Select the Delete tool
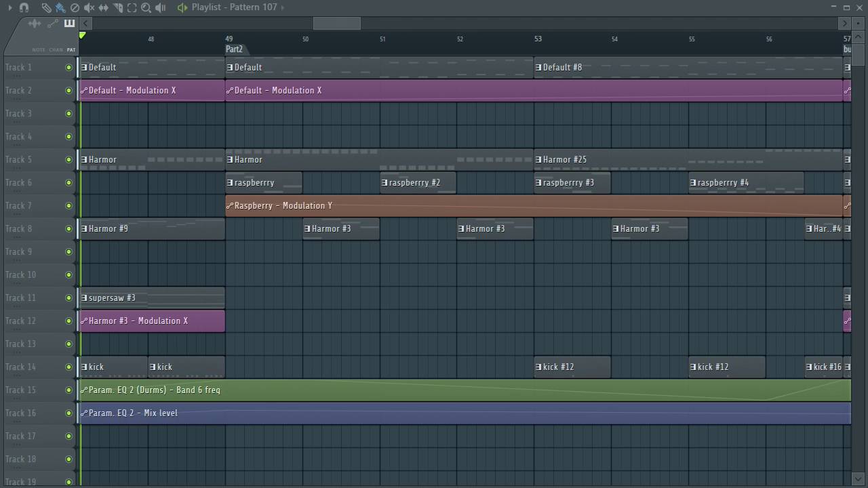 point(75,7)
